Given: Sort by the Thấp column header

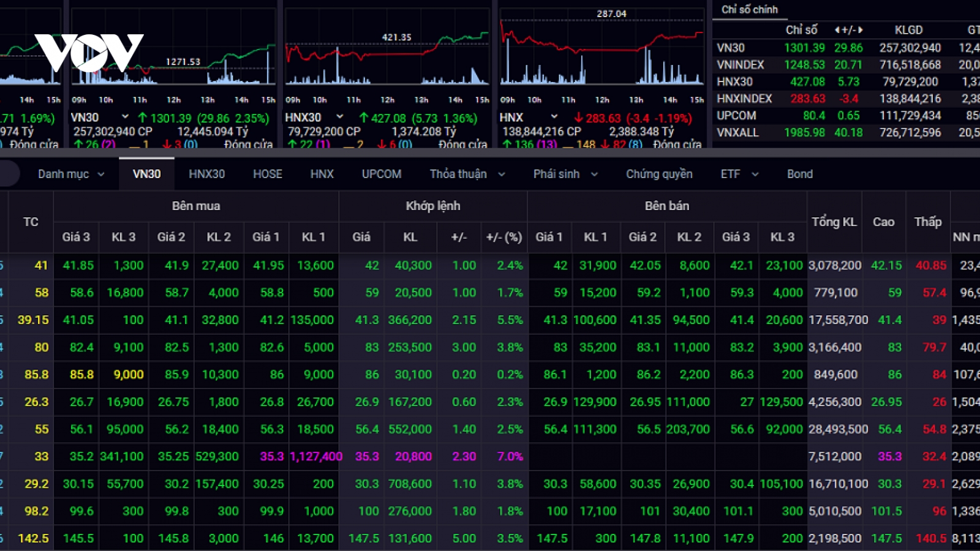Looking at the screenshot, I should click(928, 222).
